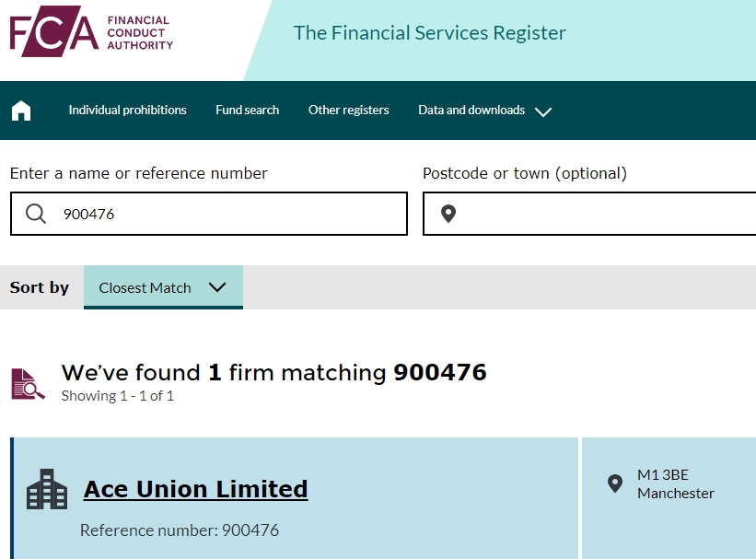Image resolution: width=756 pixels, height=559 pixels.
Task: Open the Closest Match sort dropdown
Action: pos(163,287)
